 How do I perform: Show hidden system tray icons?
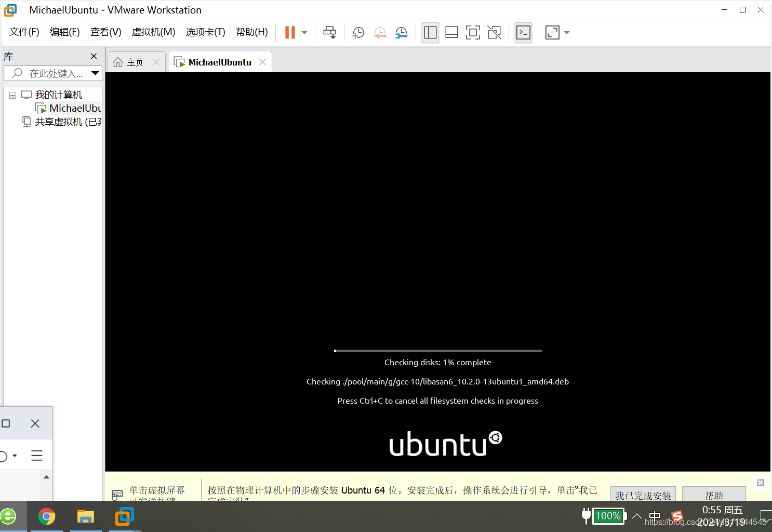[x=637, y=516]
